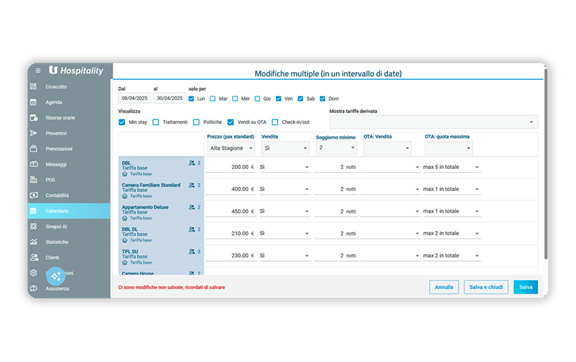The image size is (576, 362).
Task: Open the Messaggi icon in sidebar
Action: point(33,164)
